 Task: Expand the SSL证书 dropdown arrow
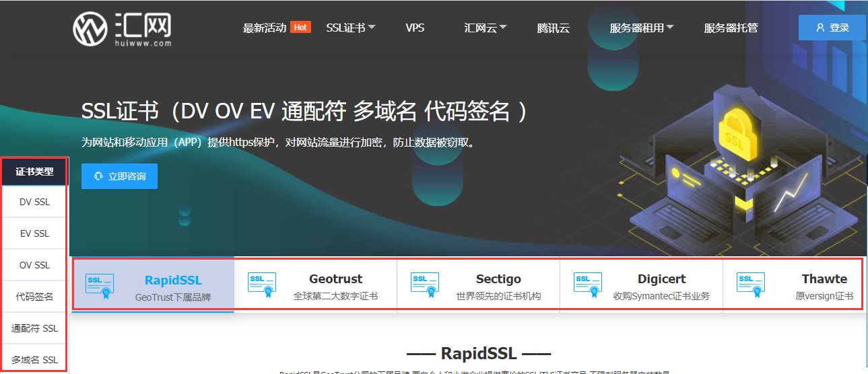[372, 28]
